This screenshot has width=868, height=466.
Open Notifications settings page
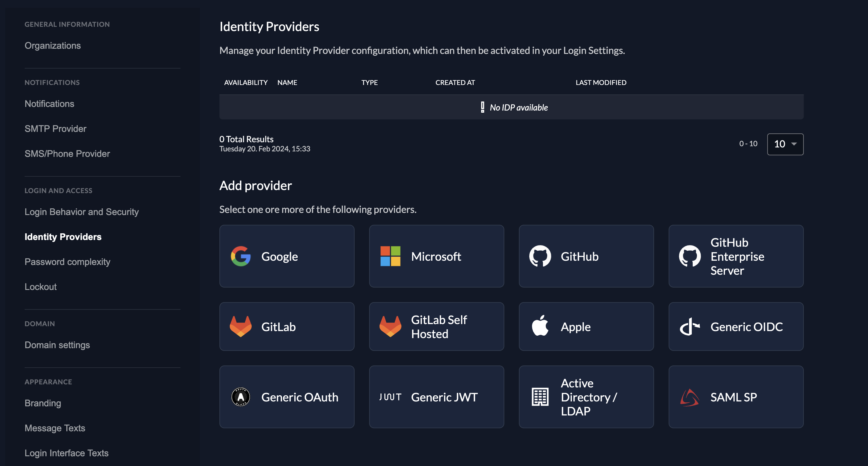pos(49,104)
